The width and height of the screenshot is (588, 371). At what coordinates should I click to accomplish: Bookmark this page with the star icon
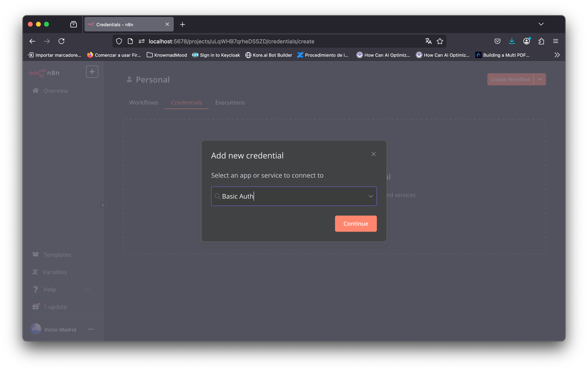tap(440, 41)
